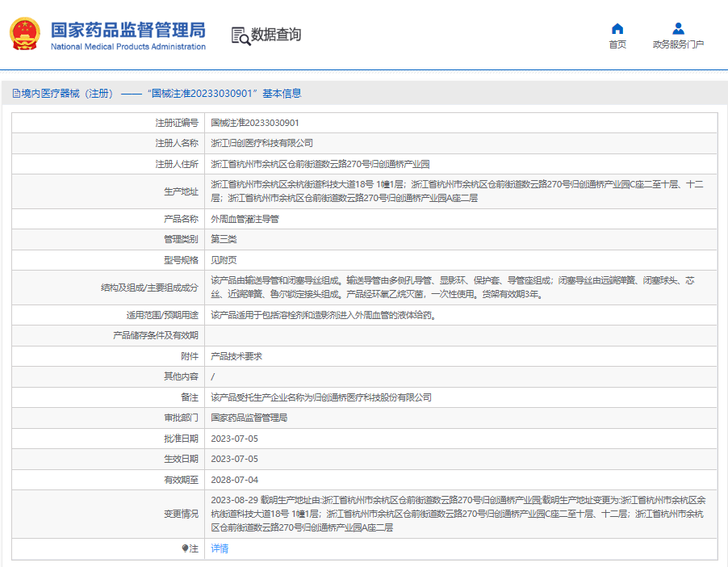
Task: Click the national emblem logo
Action: 24,34
